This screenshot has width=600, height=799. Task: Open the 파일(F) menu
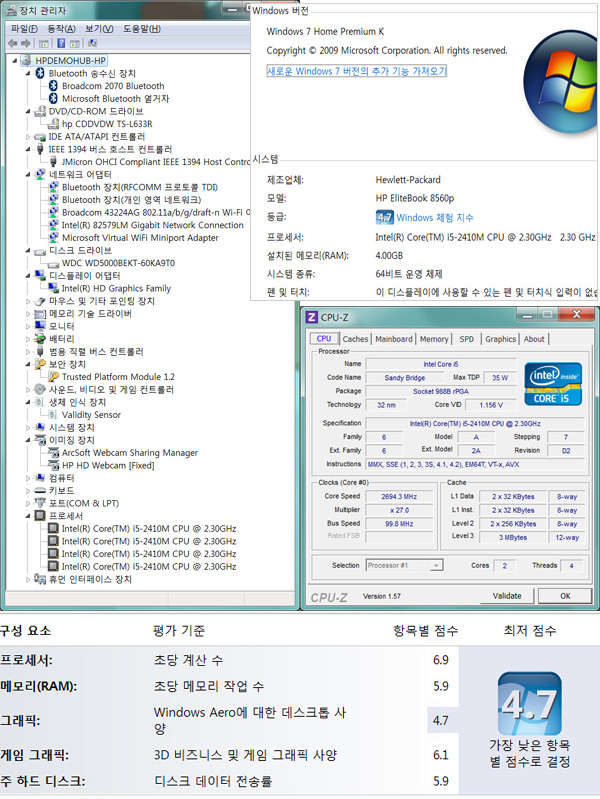point(24,29)
